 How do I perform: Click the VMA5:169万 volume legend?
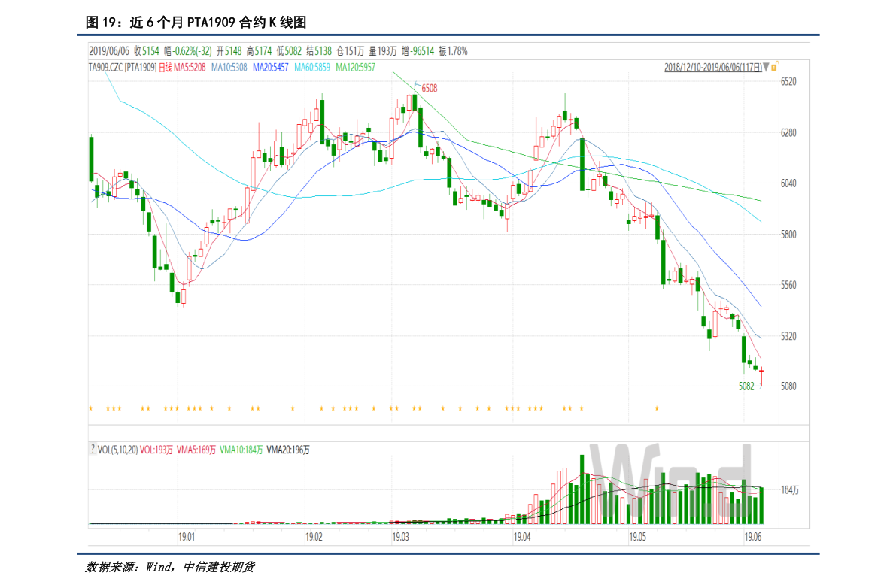pyautogui.click(x=196, y=450)
